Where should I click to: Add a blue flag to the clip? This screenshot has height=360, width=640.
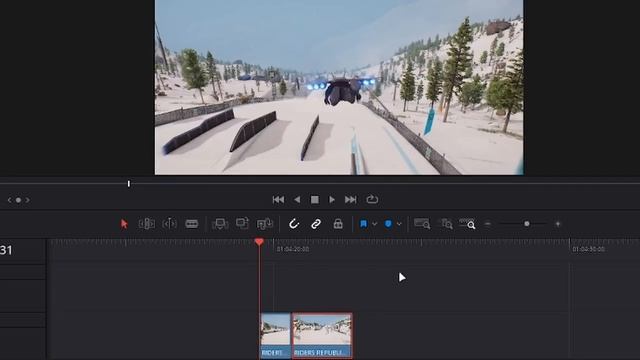tap(363, 224)
